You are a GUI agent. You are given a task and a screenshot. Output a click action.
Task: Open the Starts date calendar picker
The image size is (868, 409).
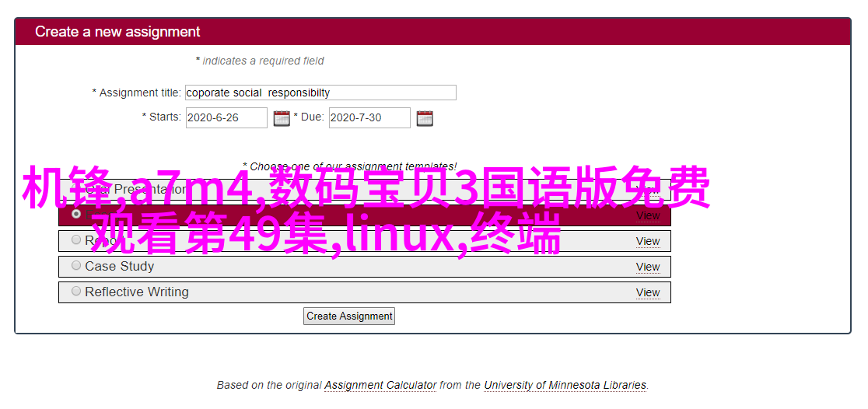281,118
